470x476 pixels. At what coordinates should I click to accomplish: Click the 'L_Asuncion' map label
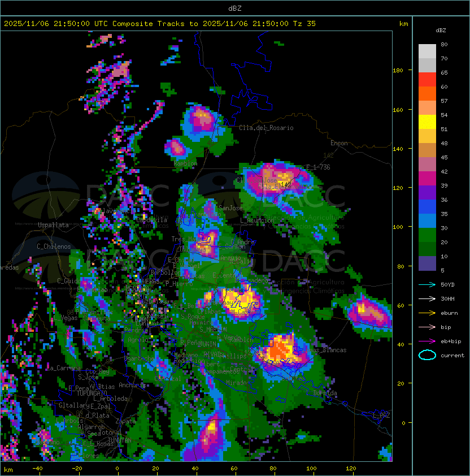point(257,220)
